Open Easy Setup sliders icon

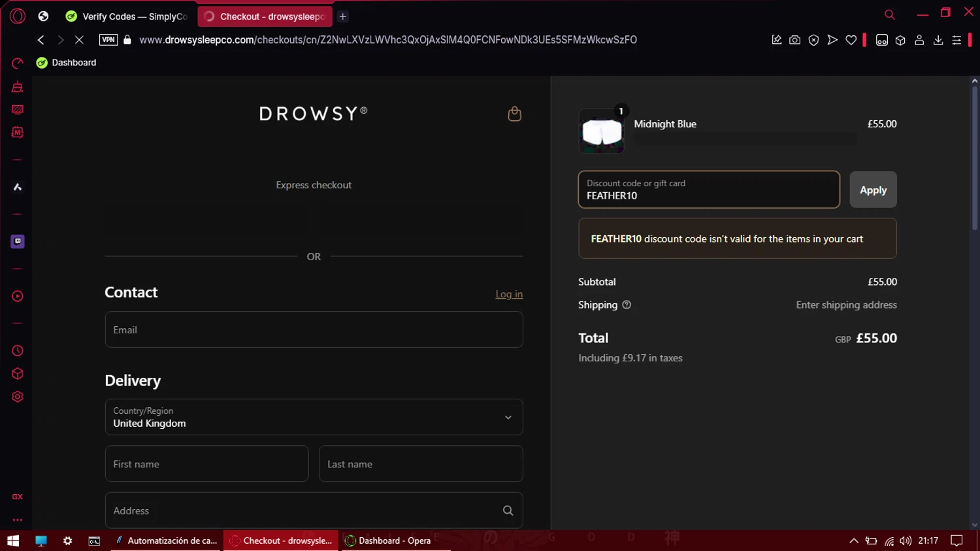pos(956,40)
